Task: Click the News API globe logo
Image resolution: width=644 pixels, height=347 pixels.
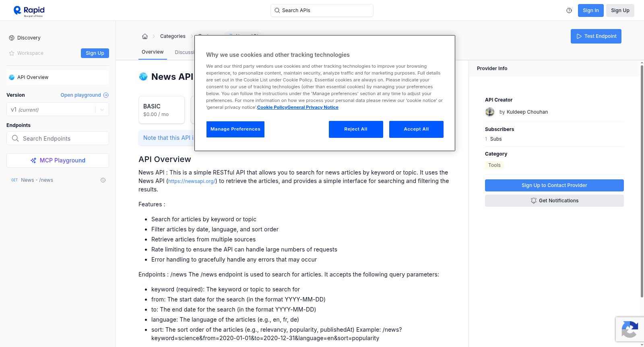Action: 143,77
